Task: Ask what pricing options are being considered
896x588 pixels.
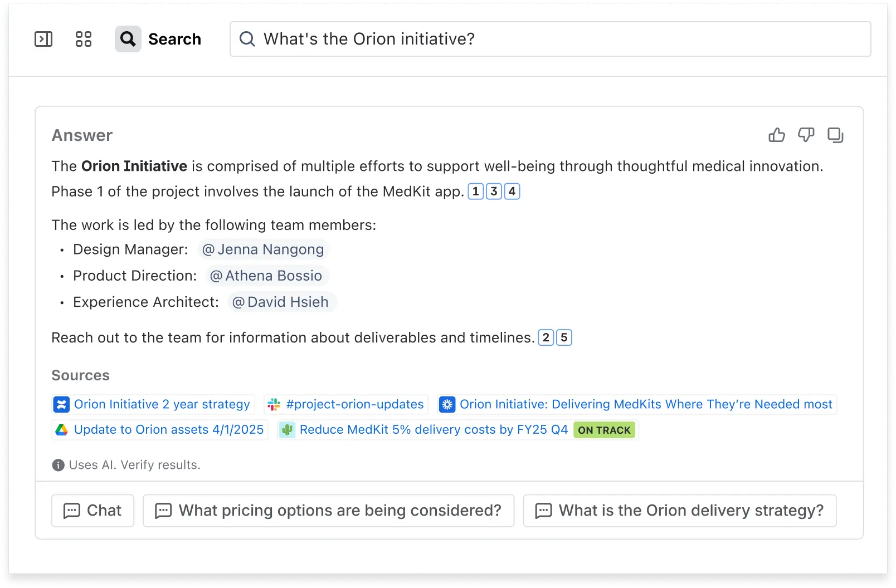Action: point(328,511)
